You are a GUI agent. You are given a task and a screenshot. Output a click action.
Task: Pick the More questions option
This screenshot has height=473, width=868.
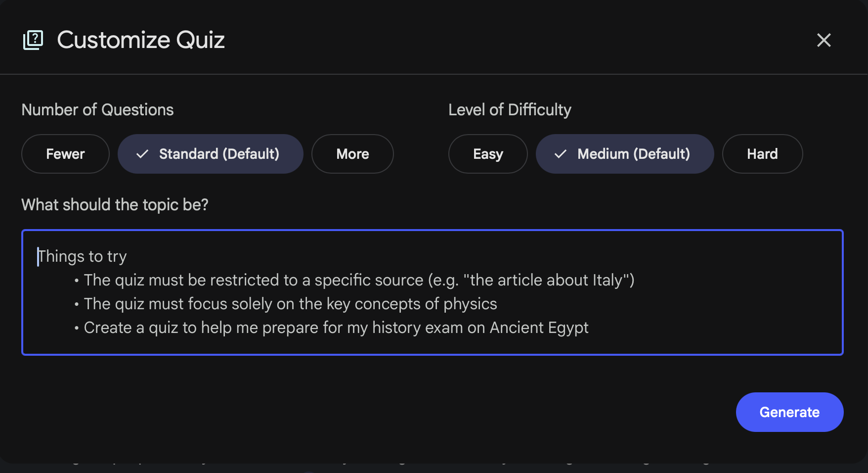[x=352, y=154]
